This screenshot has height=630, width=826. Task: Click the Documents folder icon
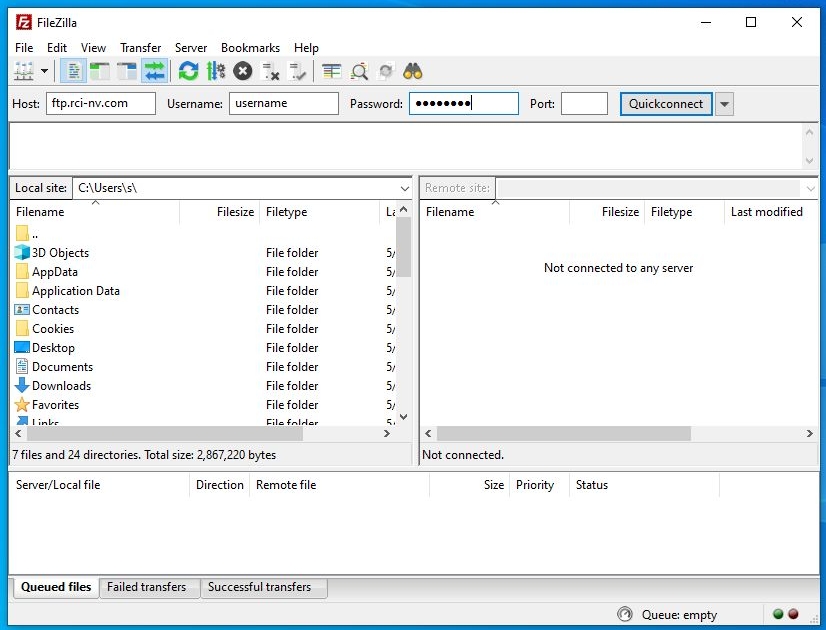(x=22, y=366)
